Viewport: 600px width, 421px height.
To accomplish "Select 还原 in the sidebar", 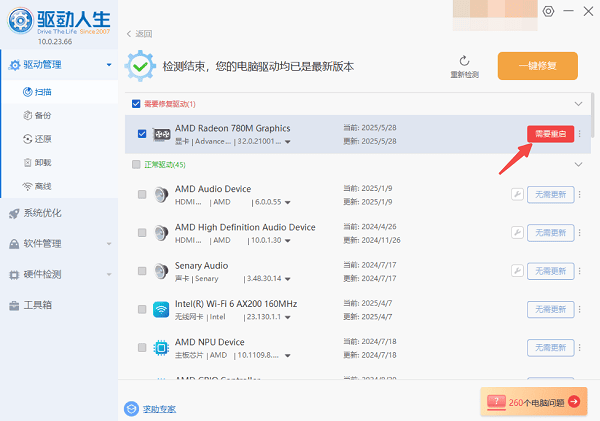I will click(59, 139).
